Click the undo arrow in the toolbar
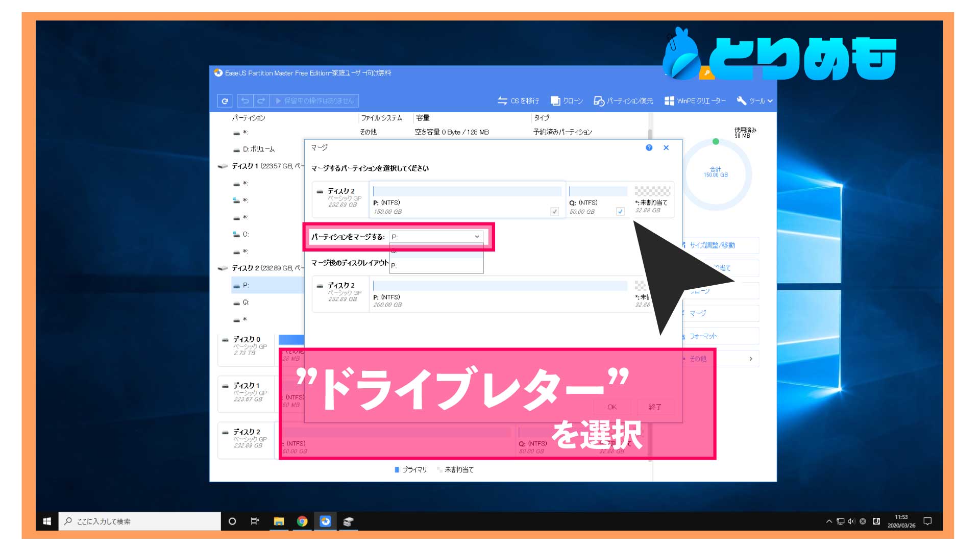The width and height of the screenshot is (980, 551). [245, 101]
